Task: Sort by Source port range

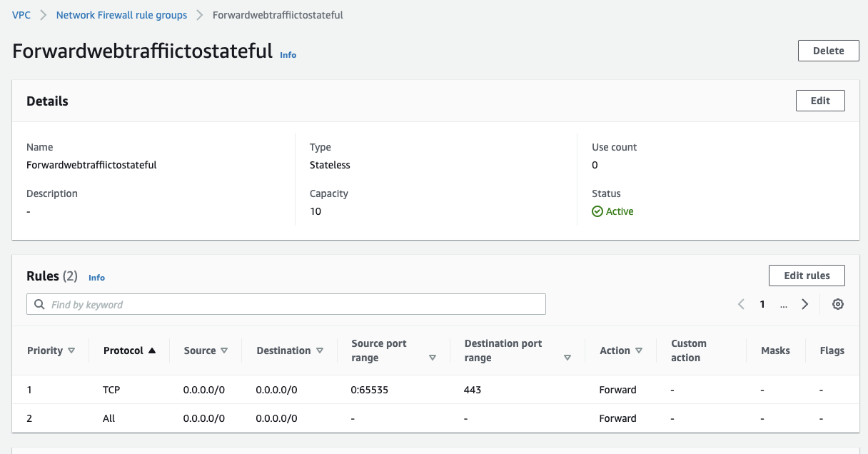Action: [432, 358]
